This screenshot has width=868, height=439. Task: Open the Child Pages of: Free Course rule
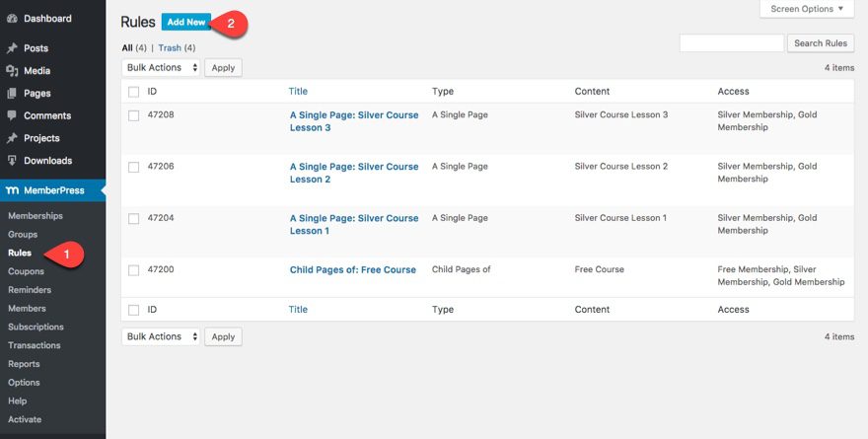(352, 270)
